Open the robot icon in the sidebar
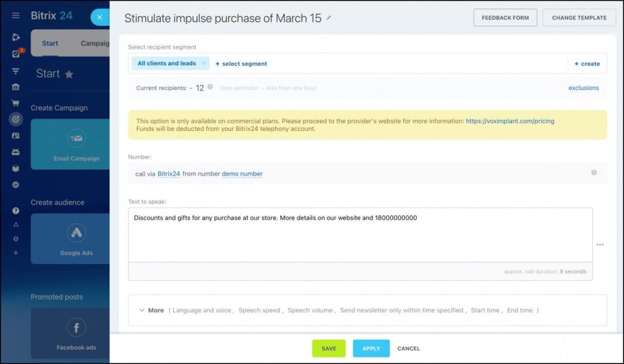 tap(16, 152)
